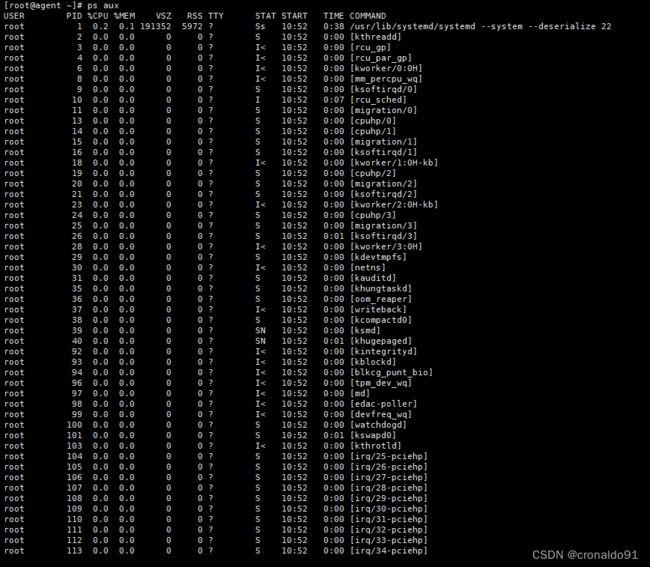Viewport: 650px width, 567px height.
Task: Select the VSZ column header
Action: 163,16
